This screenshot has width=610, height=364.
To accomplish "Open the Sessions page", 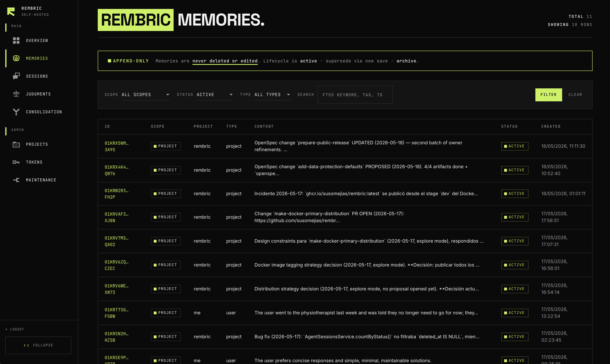I will 37,76.
